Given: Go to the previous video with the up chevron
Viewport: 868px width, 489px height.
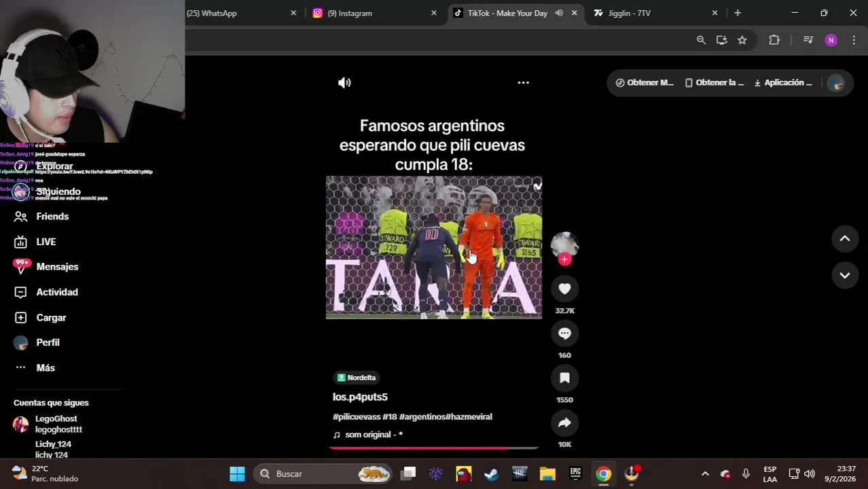Looking at the screenshot, I should pyautogui.click(x=845, y=238).
